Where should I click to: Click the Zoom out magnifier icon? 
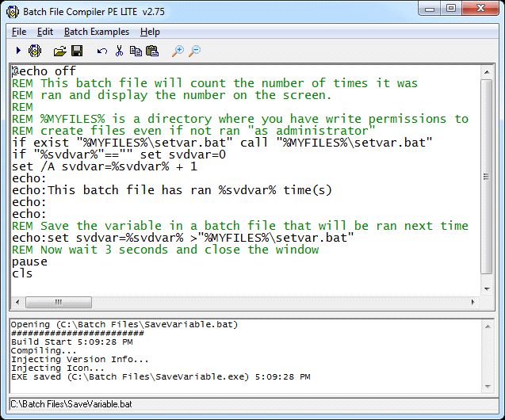coord(195,51)
